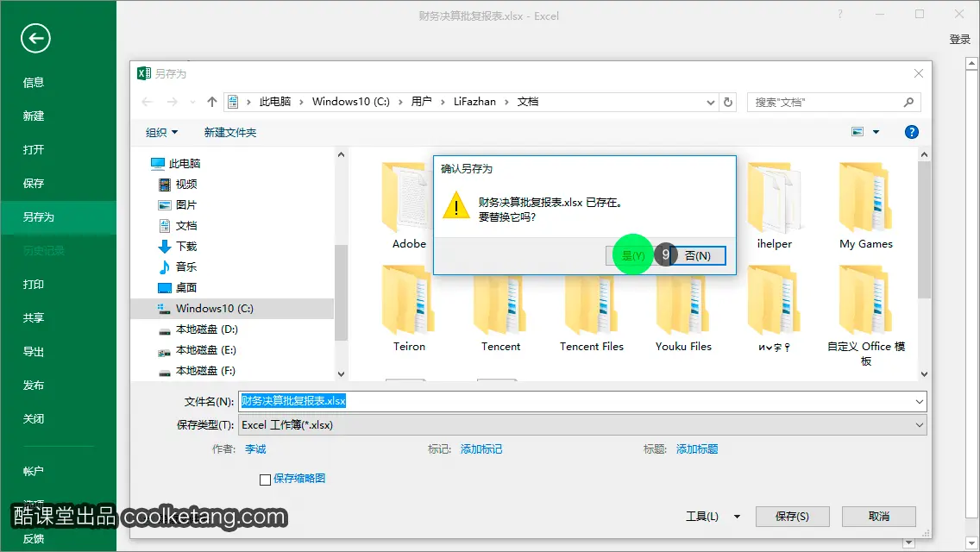
Task: Enable the 保存缩略图 checkbox
Action: [x=265, y=480]
